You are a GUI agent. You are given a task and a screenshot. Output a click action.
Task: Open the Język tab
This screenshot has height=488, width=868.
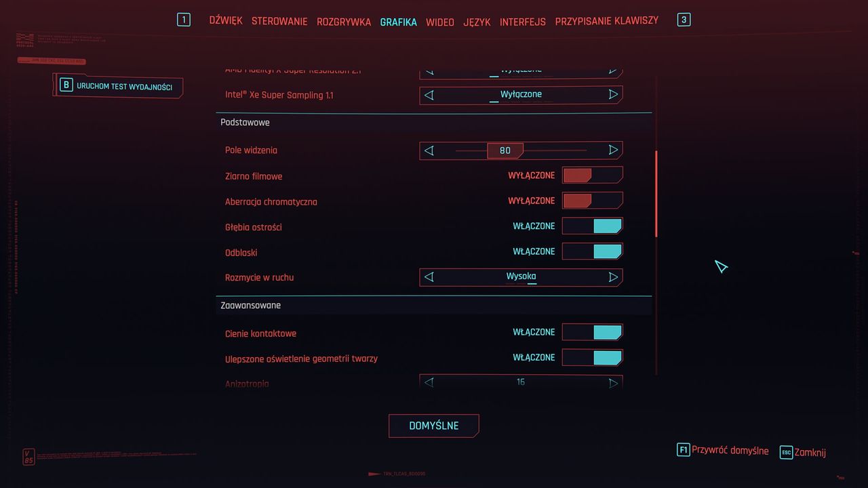click(477, 22)
